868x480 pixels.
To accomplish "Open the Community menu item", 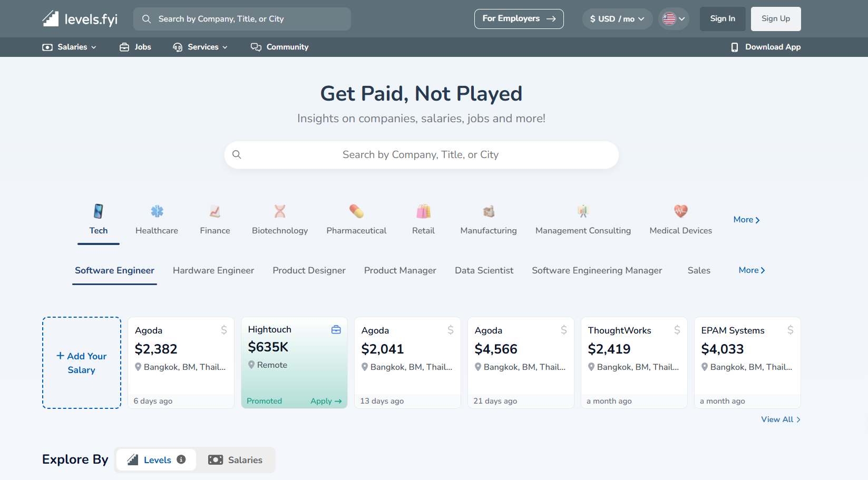I will point(280,47).
